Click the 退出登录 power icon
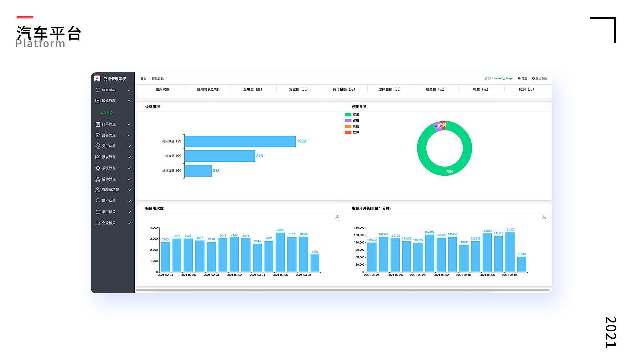 tap(534, 78)
